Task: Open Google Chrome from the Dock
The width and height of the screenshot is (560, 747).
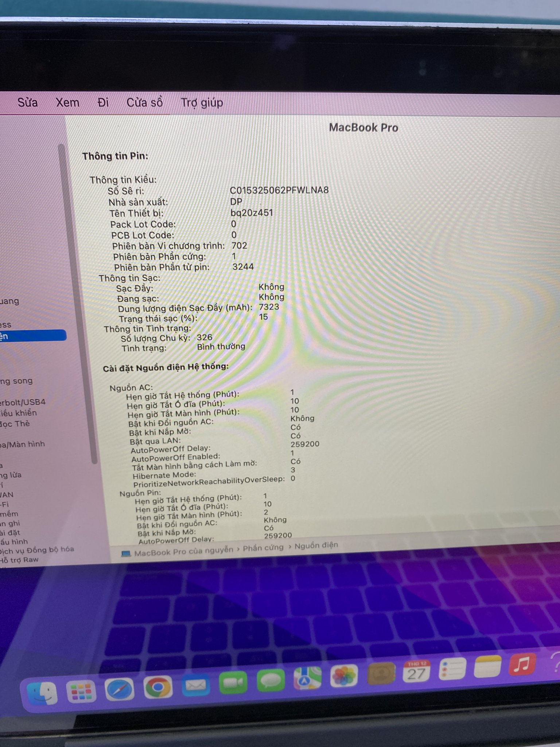Action: pyautogui.click(x=157, y=687)
